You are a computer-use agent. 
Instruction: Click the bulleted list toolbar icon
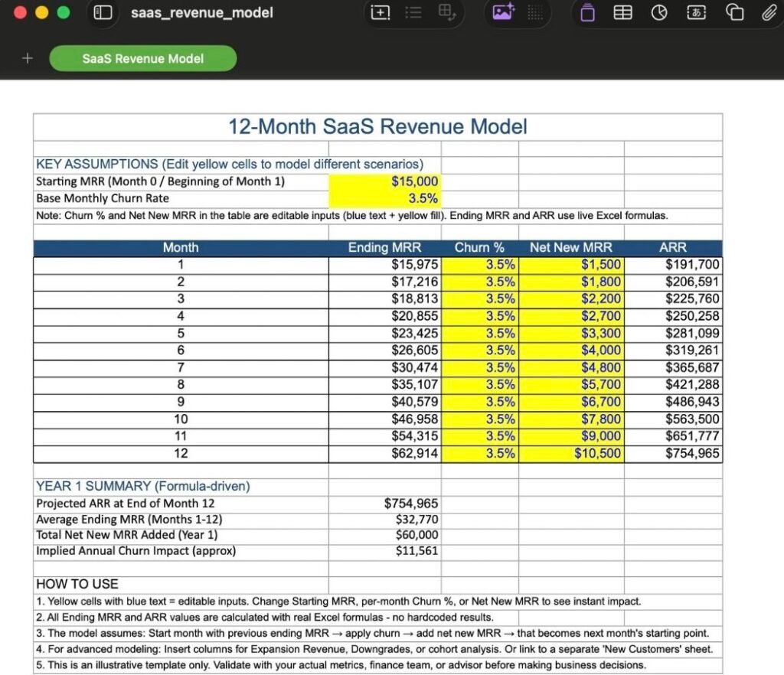pyautogui.click(x=413, y=12)
